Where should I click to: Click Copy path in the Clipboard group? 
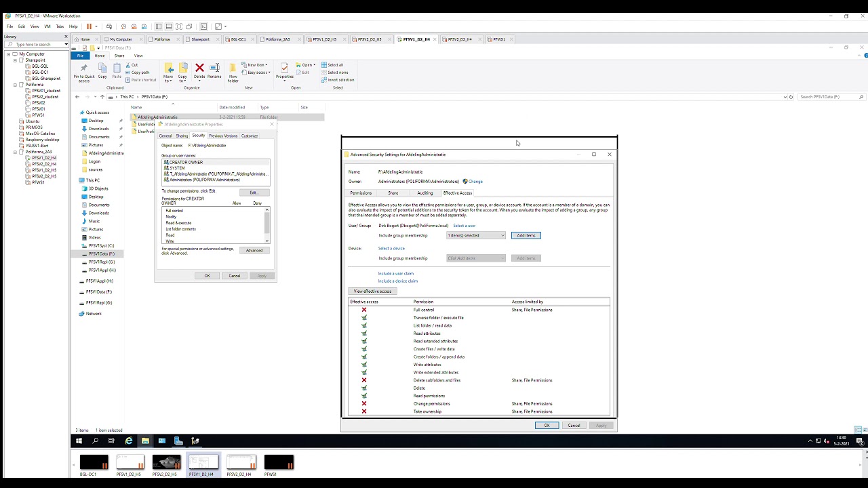click(x=138, y=73)
